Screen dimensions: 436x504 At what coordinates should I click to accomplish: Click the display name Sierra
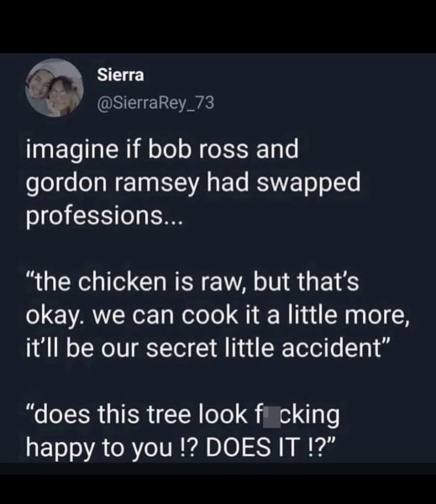(x=121, y=76)
